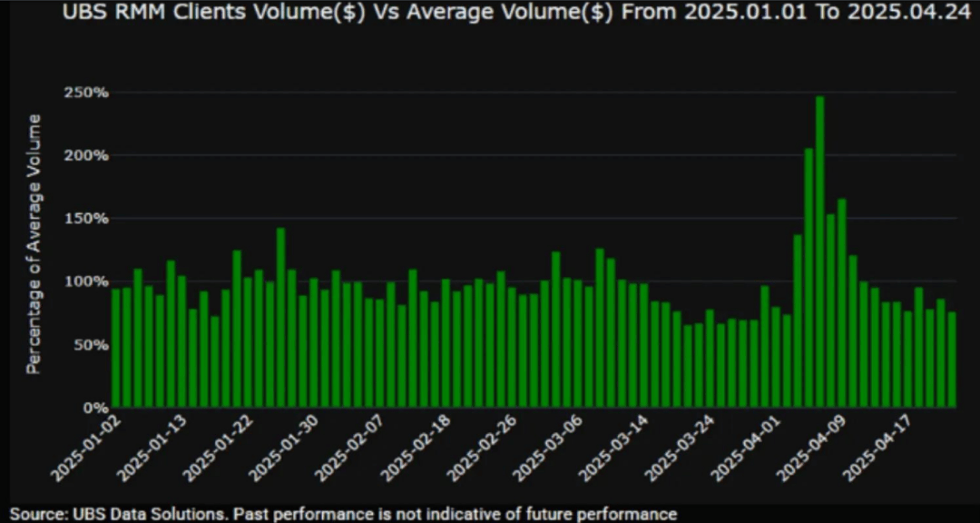Viewport: 980px width, 523px height.
Task: Click the 100% y-axis label
Action: [x=86, y=281]
